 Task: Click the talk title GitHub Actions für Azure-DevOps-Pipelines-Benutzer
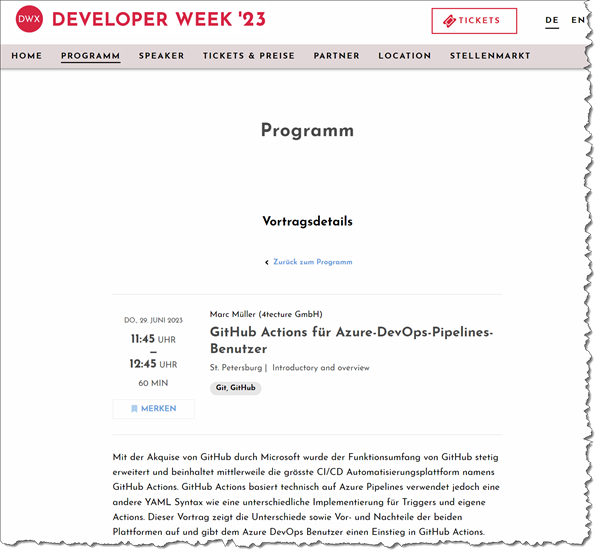[351, 340]
